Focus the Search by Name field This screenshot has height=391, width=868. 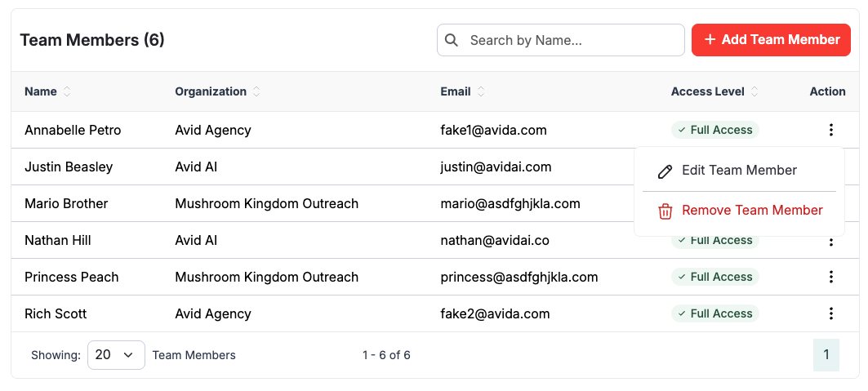[x=572, y=40]
